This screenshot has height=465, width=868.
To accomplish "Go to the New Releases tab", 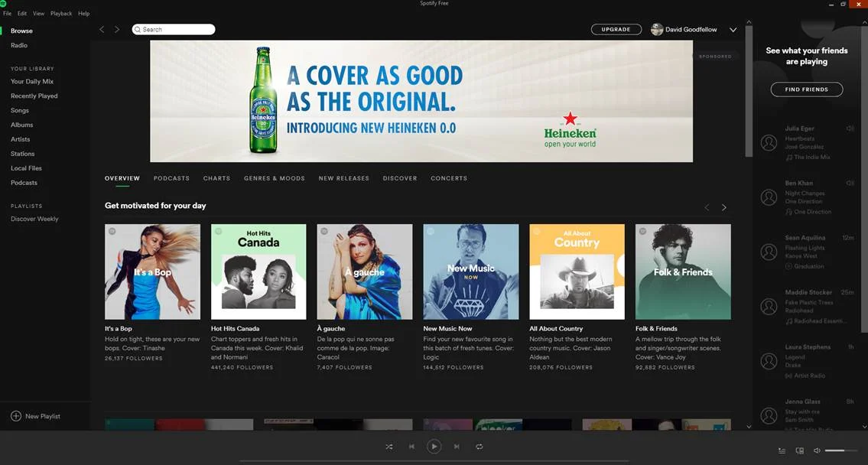I will point(344,178).
